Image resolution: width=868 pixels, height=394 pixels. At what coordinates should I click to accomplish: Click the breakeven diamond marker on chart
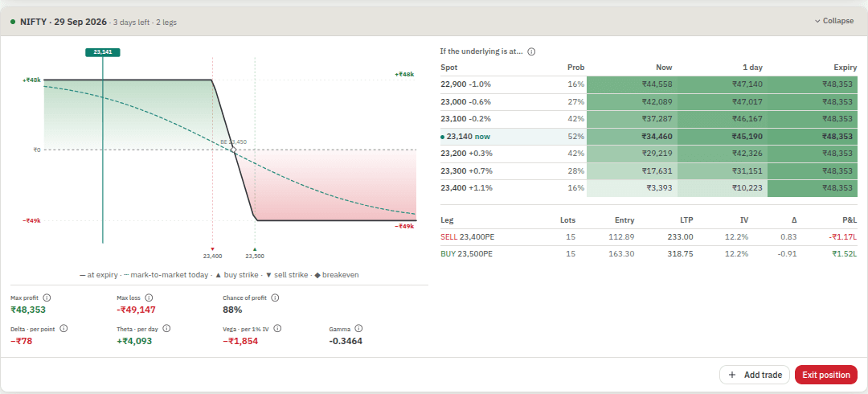pos(233,150)
